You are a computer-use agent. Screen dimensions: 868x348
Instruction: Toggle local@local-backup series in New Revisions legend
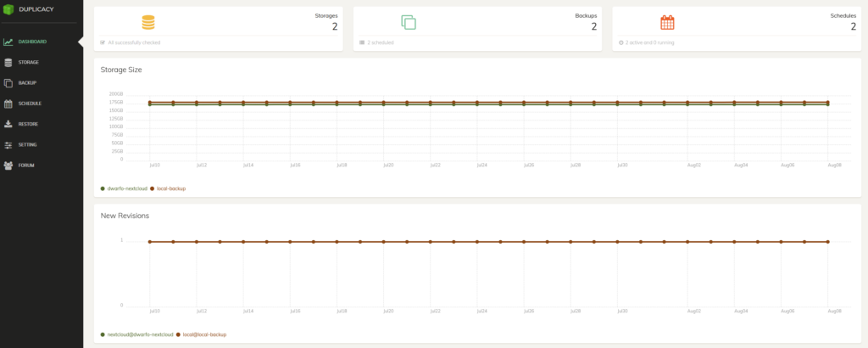click(x=203, y=334)
